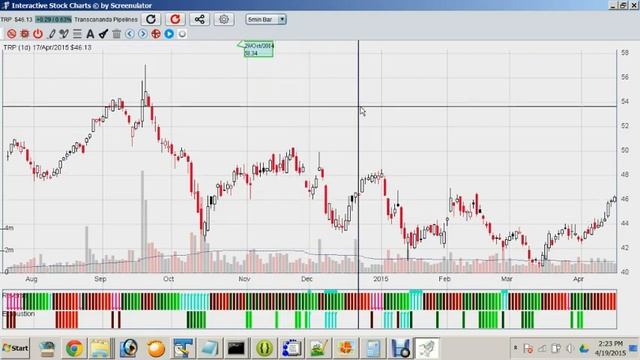The height and width of the screenshot is (360, 640).
Task: Select the text annotation A tool
Action: tap(90, 34)
